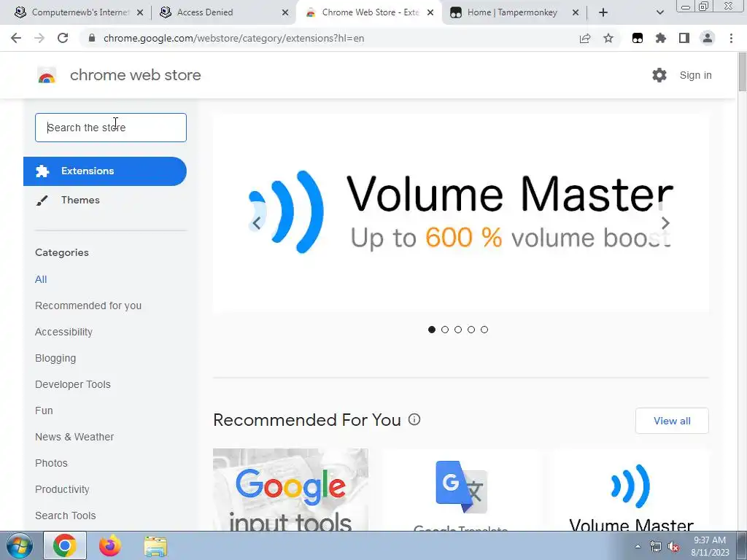Screen dimensions: 747x560
Task: Open the Volume Master banner
Action: pos(461,213)
